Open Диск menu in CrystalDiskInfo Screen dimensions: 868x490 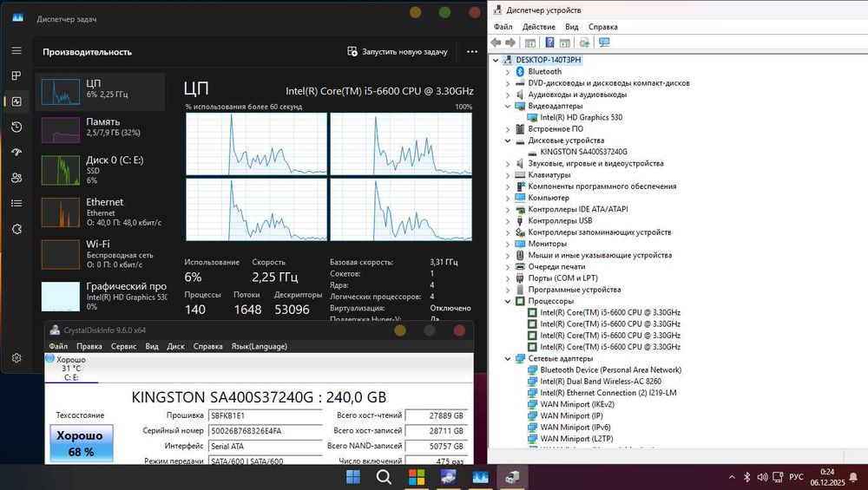click(175, 346)
